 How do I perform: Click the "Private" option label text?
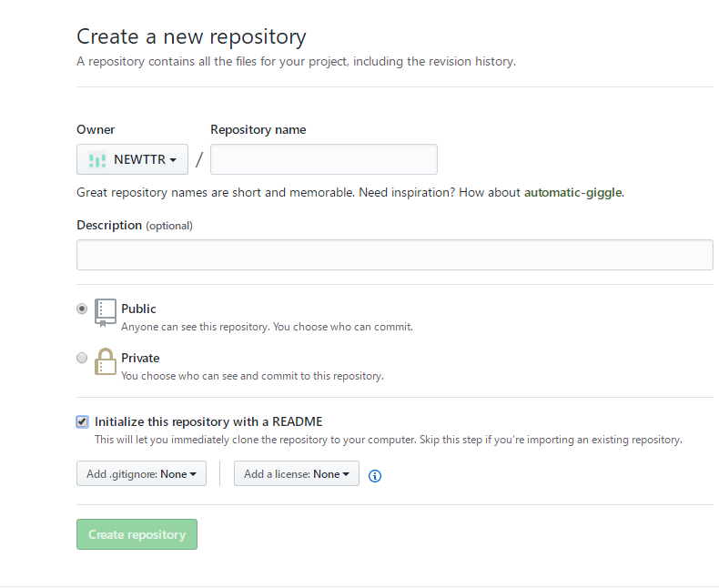pos(140,358)
